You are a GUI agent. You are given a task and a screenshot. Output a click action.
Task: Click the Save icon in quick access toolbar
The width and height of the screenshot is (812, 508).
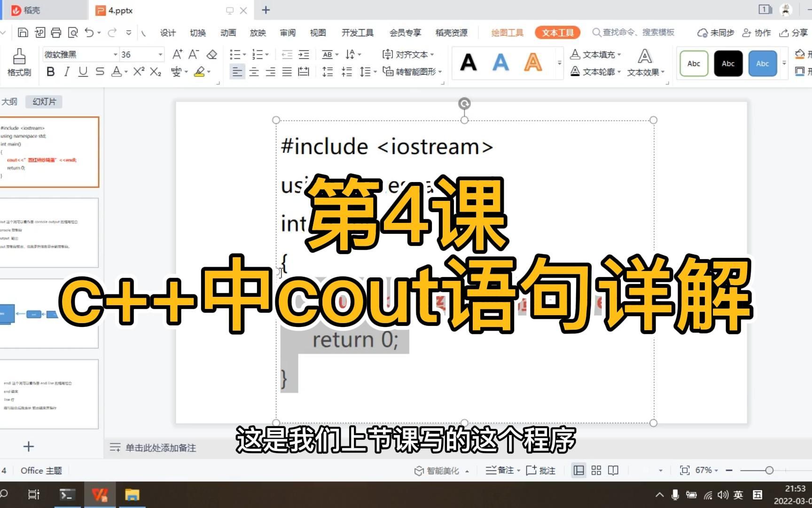click(23, 32)
